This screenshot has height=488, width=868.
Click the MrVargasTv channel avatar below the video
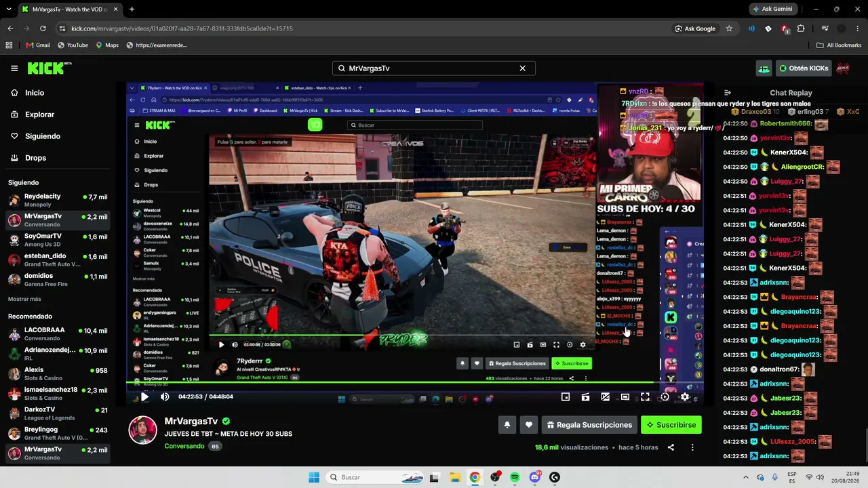(143, 430)
